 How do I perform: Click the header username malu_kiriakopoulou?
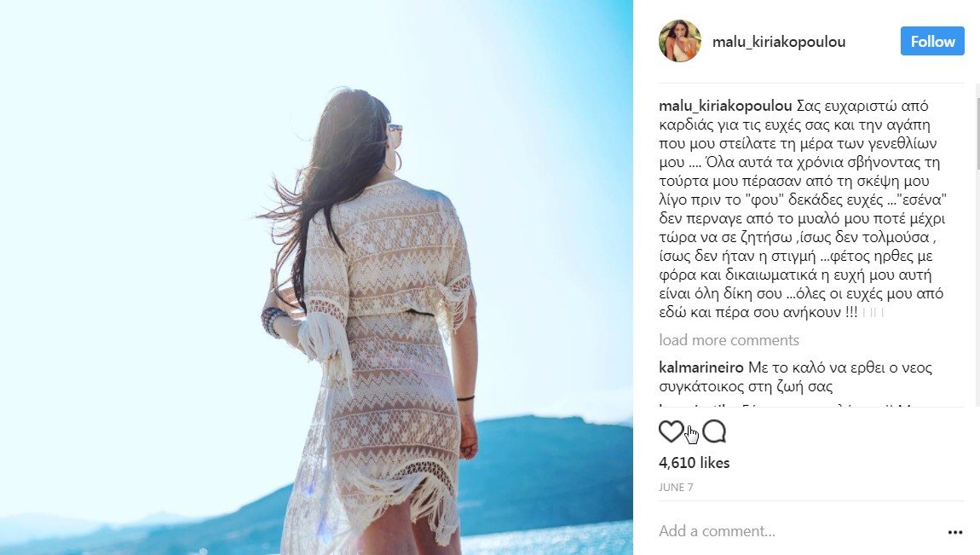click(779, 42)
